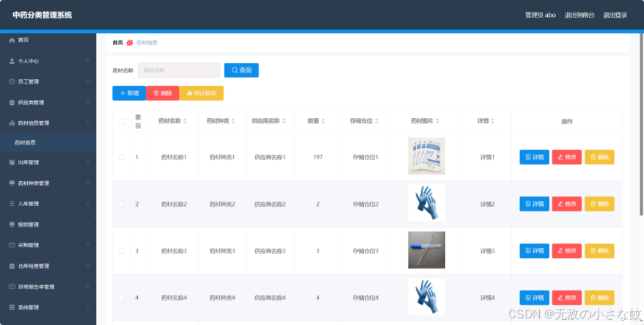Expand the 入库管理 chevron
Viewport: 644px width, 325px height.
(x=88, y=203)
